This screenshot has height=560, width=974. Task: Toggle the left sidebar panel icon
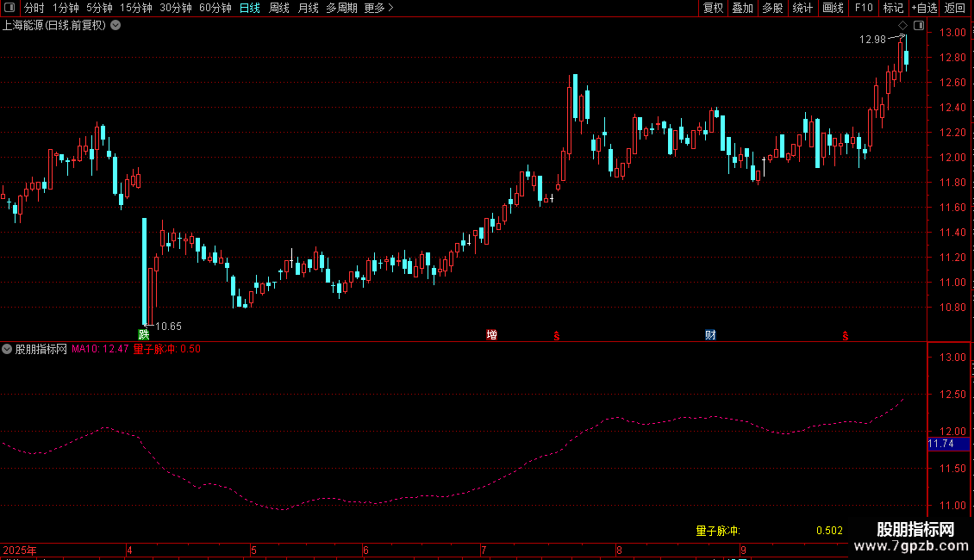(x=9, y=8)
